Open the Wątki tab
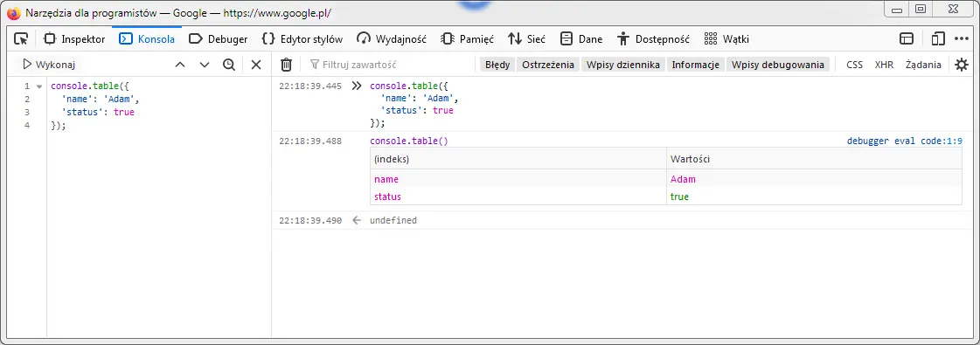 click(726, 38)
